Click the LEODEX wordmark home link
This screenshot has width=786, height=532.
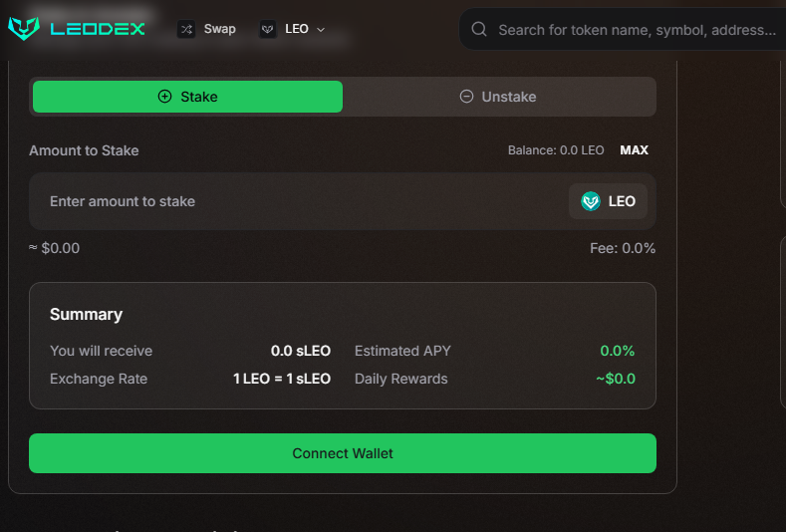coord(98,29)
